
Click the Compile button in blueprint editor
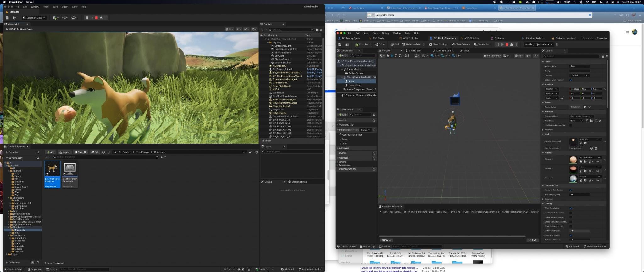click(x=362, y=44)
